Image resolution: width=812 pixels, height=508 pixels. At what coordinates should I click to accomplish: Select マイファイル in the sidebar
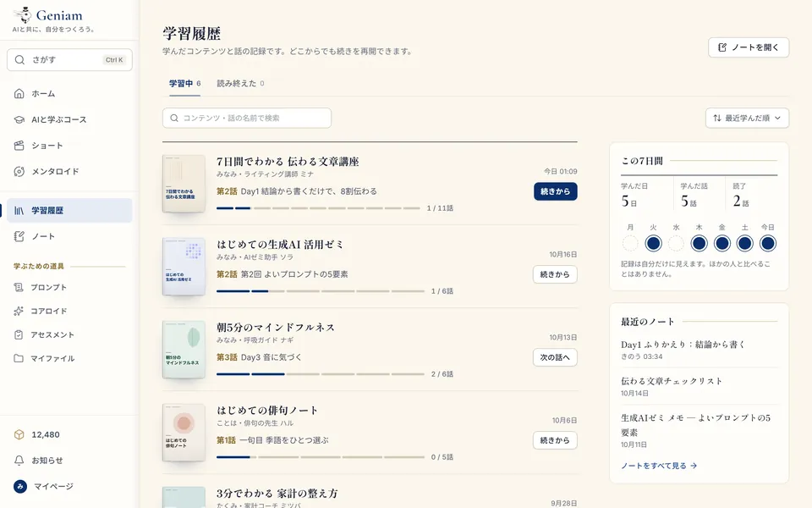[x=69, y=358]
